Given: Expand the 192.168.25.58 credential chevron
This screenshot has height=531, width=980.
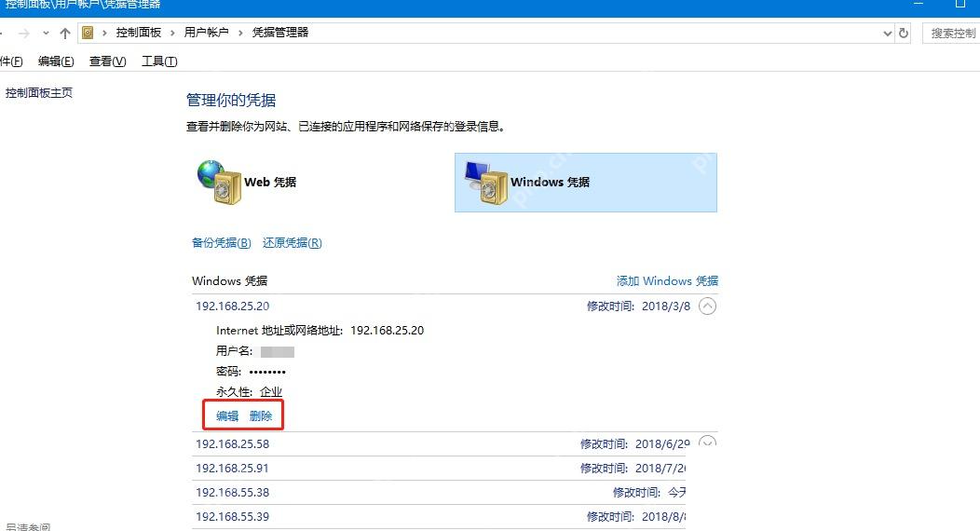Looking at the screenshot, I should pos(707,442).
